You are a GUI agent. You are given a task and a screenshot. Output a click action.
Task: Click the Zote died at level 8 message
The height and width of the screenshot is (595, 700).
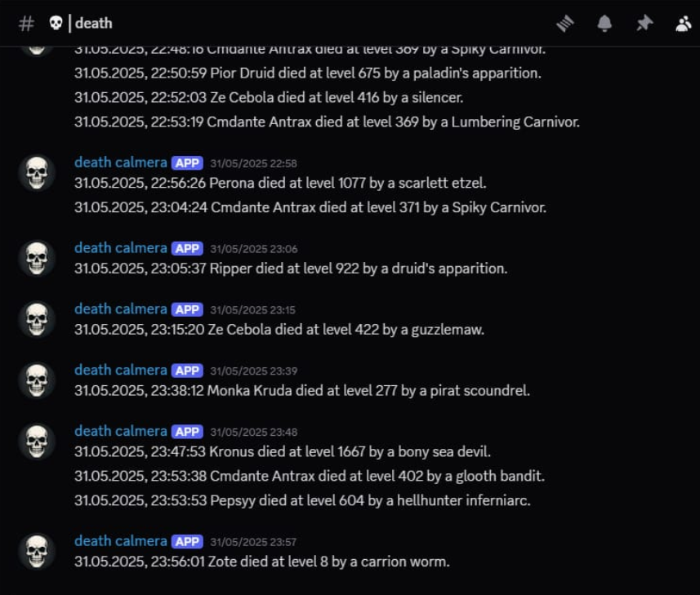(x=261, y=562)
